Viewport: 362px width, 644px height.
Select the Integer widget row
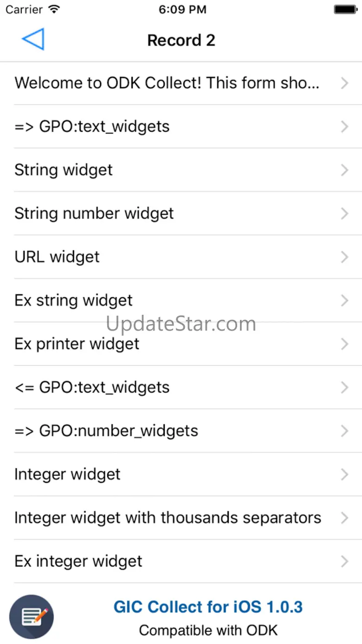(68, 475)
